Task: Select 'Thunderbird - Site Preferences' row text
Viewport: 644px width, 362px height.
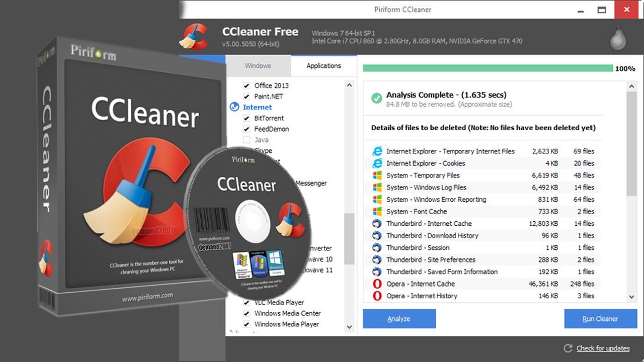Action: 431,260
